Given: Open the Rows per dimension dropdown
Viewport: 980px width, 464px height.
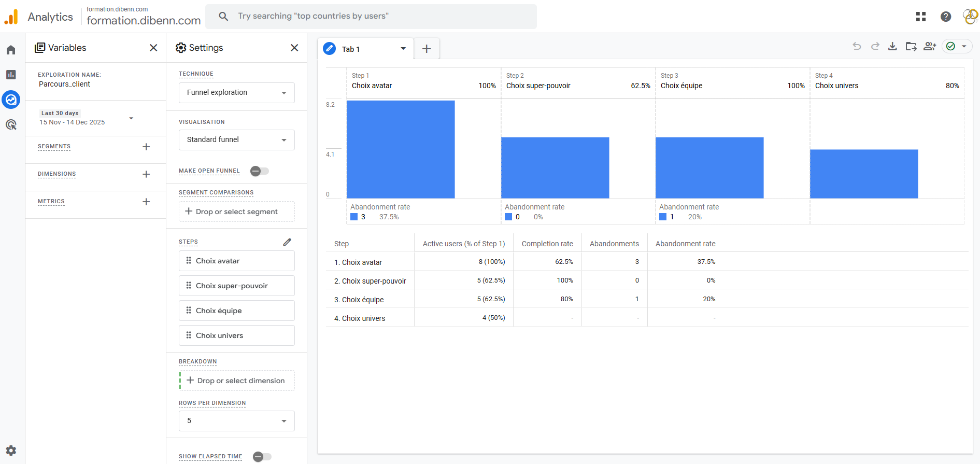Looking at the screenshot, I should tap(236, 421).
